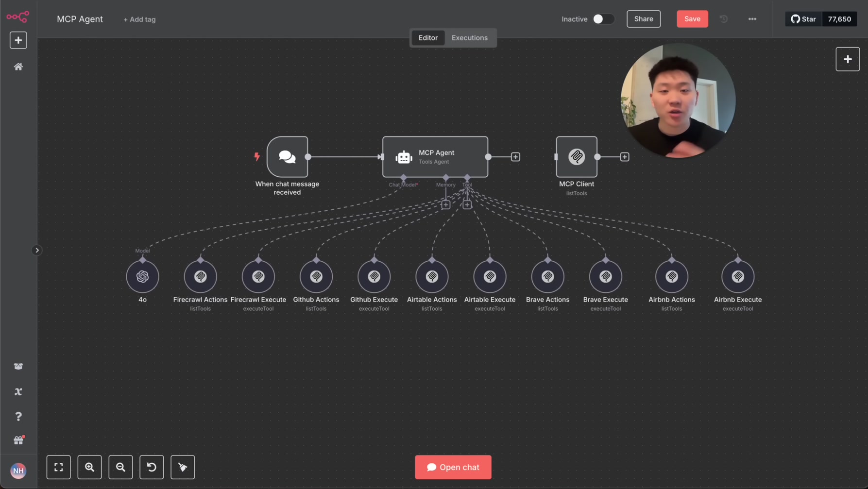The height and width of the screenshot is (489, 868).
Task: Select the Airbnb Actions node
Action: click(672, 276)
